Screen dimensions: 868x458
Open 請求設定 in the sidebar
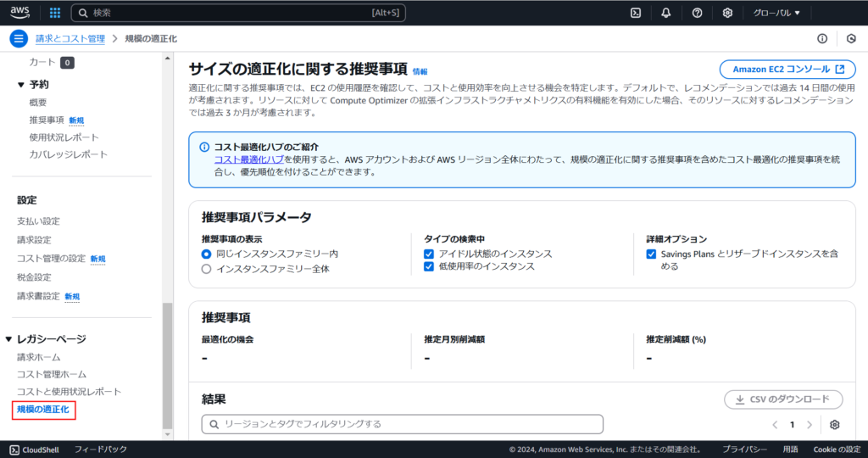pyautogui.click(x=34, y=240)
